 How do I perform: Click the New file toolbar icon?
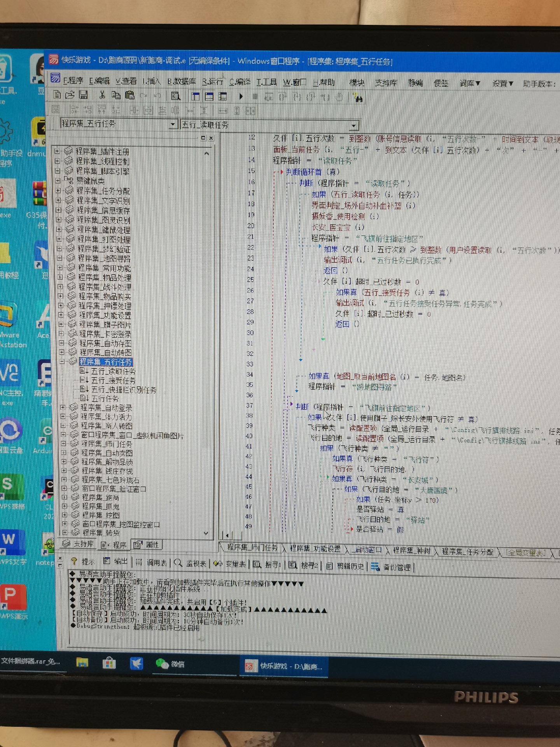click(x=57, y=95)
